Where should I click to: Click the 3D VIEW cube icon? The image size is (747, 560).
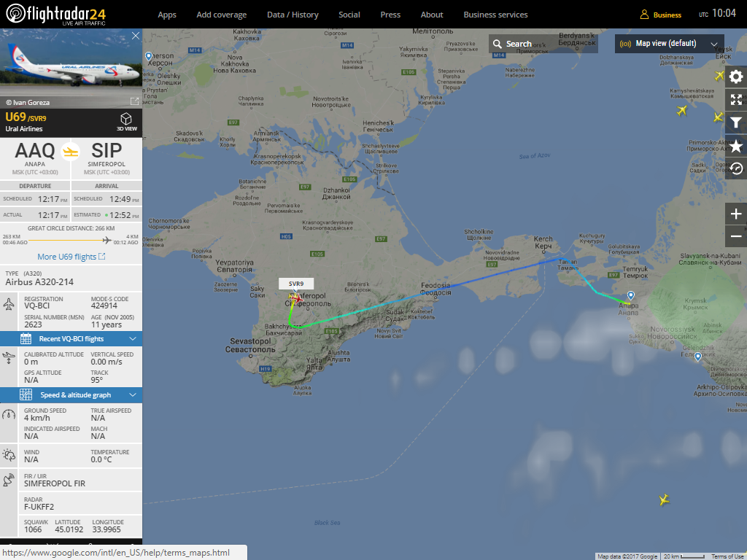[x=126, y=122]
